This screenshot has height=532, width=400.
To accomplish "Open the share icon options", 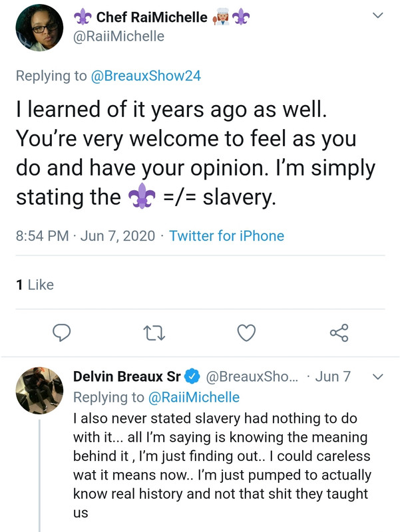I will tap(339, 331).
